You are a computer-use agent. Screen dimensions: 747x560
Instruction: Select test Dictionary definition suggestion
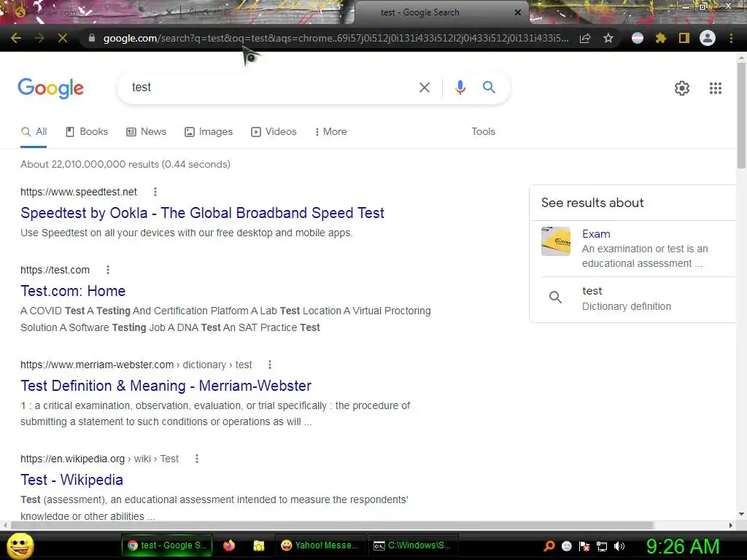632,298
